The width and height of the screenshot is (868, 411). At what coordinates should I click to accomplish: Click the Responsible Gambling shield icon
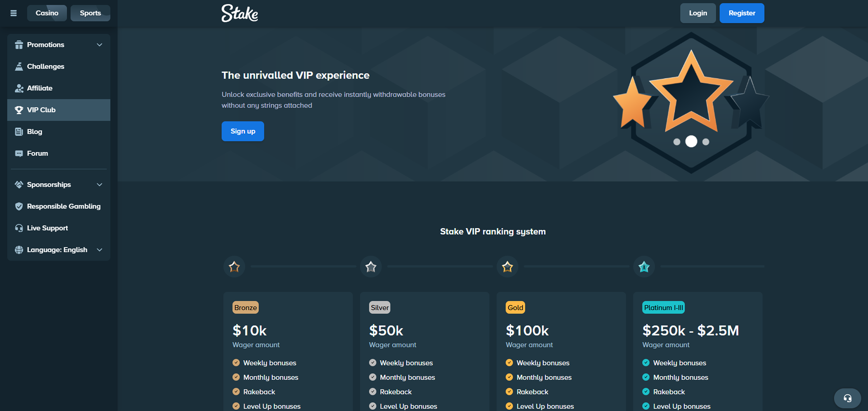pyautogui.click(x=19, y=206)
